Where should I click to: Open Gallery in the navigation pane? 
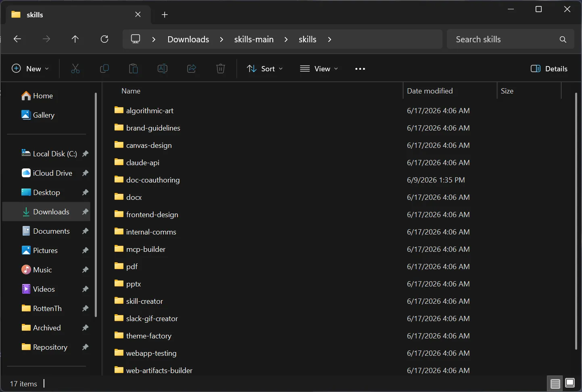[38, 115]
